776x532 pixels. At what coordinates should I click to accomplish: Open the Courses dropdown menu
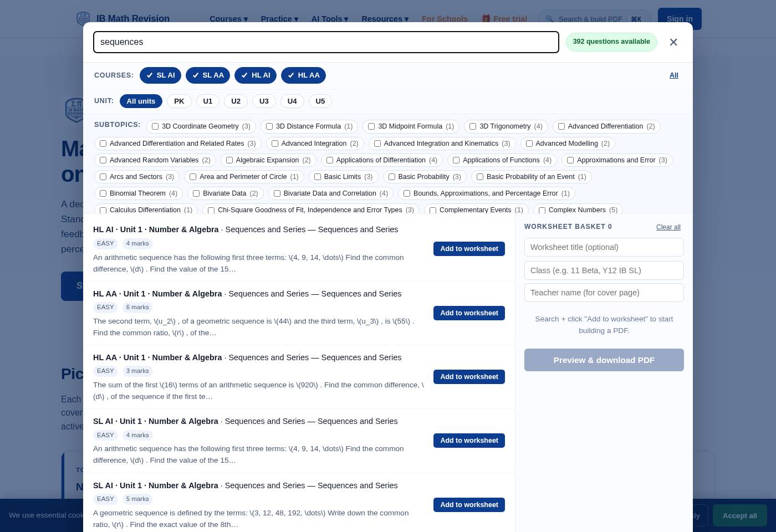point(228,19)
